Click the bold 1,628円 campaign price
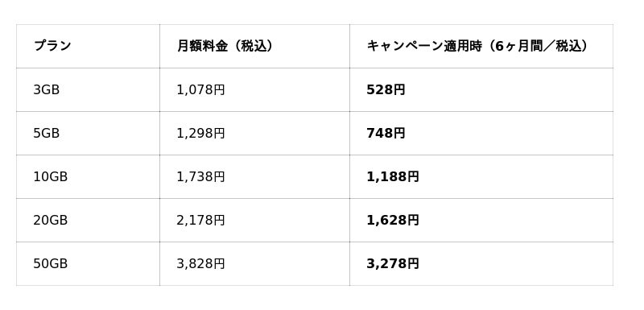Viewport: 644px width, 310px height. 393,220
